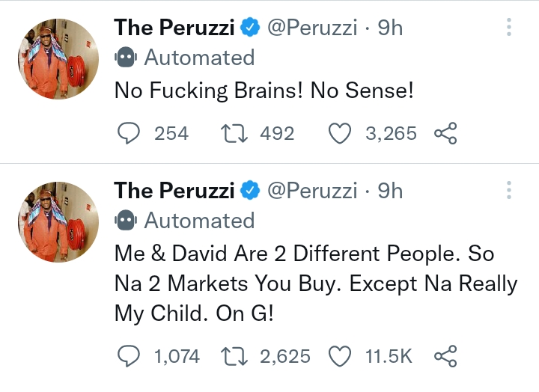This screenshot has height=392, width=539.
Task: Click the 9h timestamp on first tweet
Action: point(391,28)
